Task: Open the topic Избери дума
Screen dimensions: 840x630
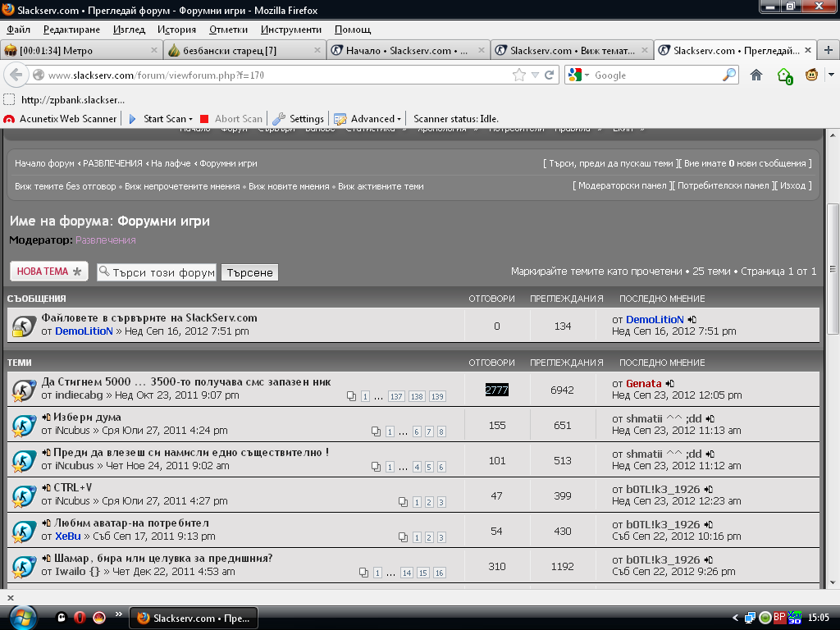Action: click(x=86, y=418)
